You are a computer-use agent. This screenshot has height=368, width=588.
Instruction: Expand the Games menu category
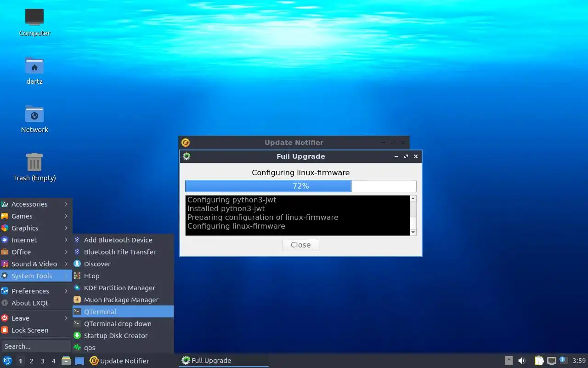pyautogui.click(x=36, y=216)
